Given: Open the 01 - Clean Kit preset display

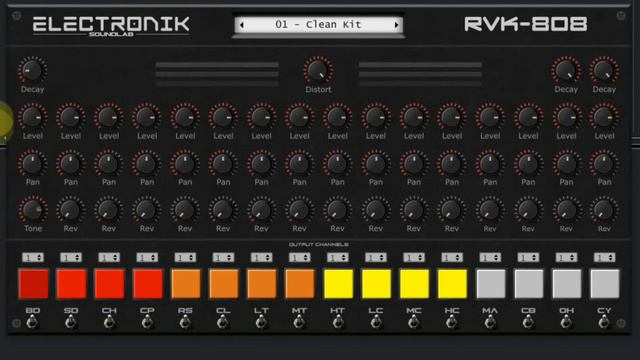Looking at the screenshot, I should 318,24.
